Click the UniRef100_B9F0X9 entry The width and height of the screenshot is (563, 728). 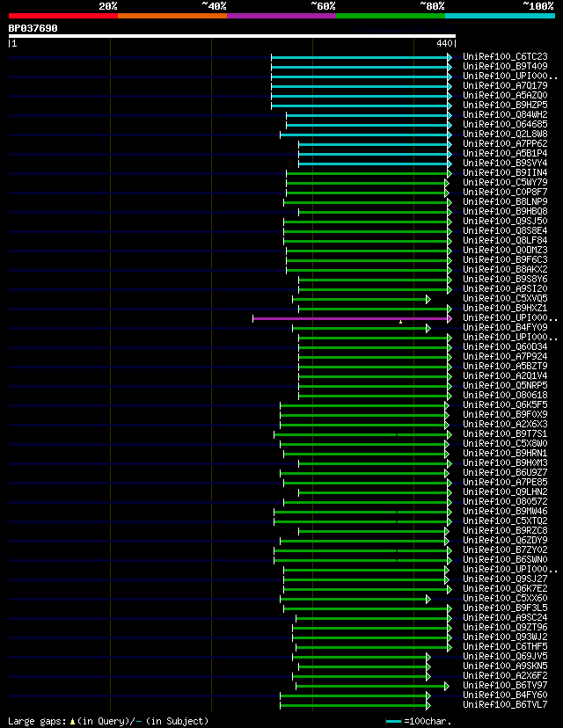click(x=506, y=415)
